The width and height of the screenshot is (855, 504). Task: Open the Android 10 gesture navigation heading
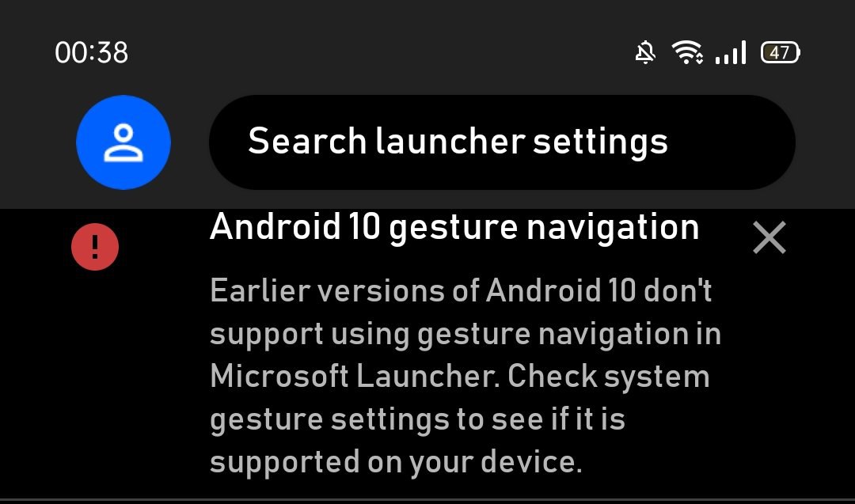(x=454, y=227)
